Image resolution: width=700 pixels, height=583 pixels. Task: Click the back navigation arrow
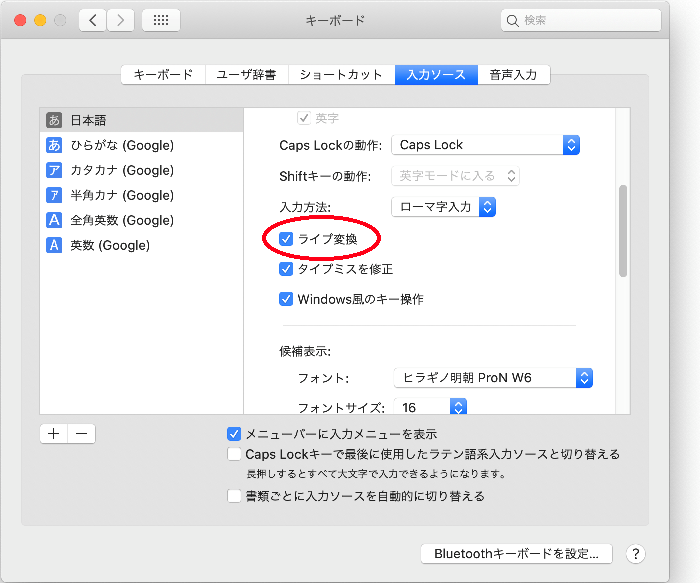[x=92, y=20]
